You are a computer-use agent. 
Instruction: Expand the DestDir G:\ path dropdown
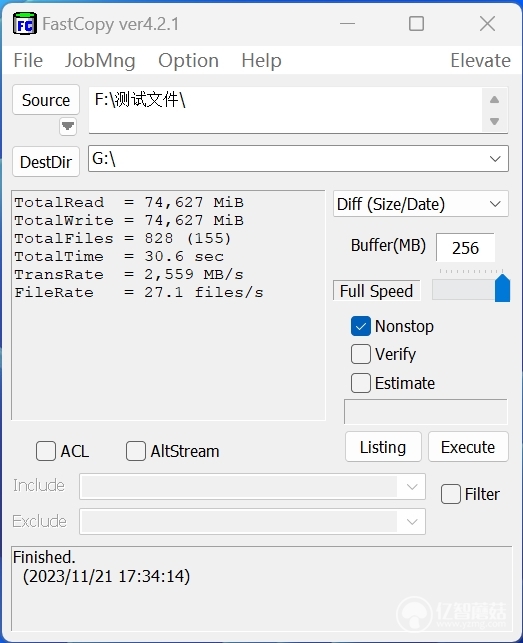(495, 159)
